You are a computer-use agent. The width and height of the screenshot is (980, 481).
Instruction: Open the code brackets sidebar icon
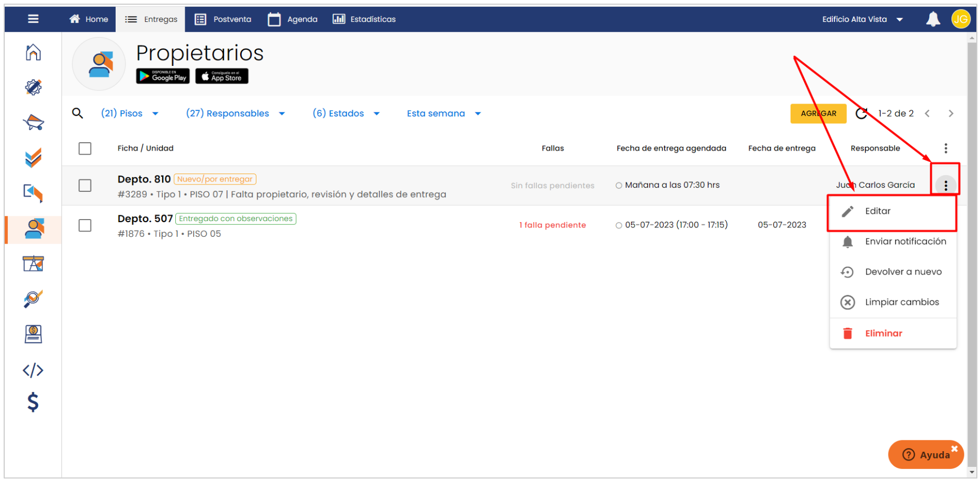point(33,370)
